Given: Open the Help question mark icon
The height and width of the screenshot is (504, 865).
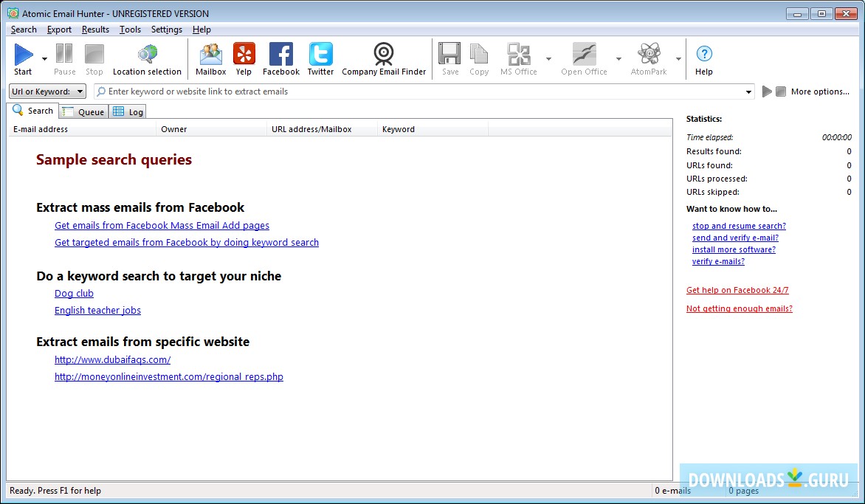Looking at the screenshot, I should pos(704,54).
